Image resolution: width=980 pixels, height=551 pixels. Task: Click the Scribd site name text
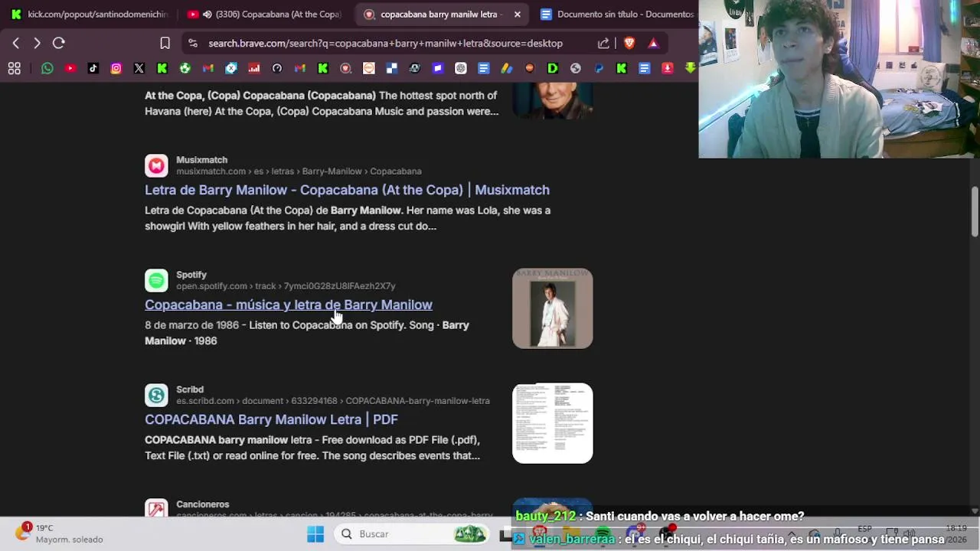(190, 390)
